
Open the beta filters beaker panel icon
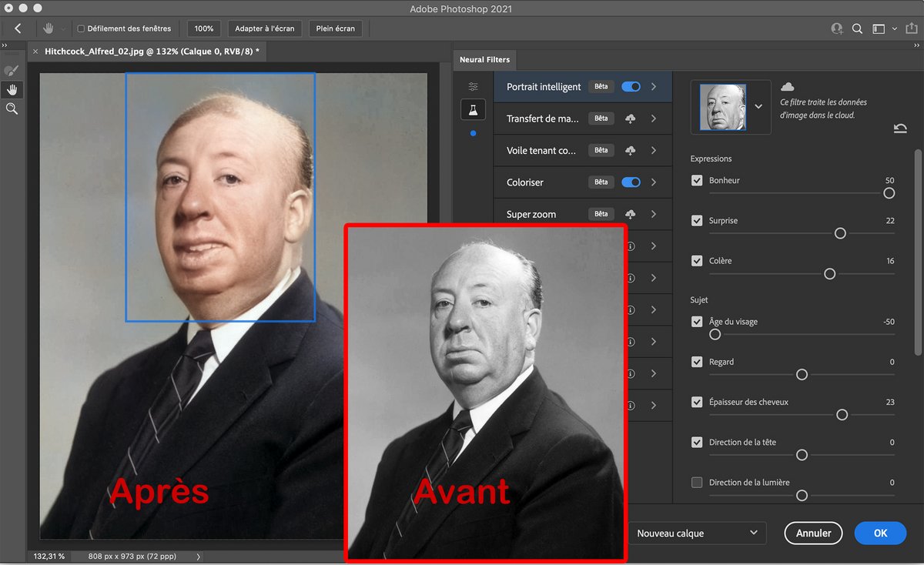(473, 109)
